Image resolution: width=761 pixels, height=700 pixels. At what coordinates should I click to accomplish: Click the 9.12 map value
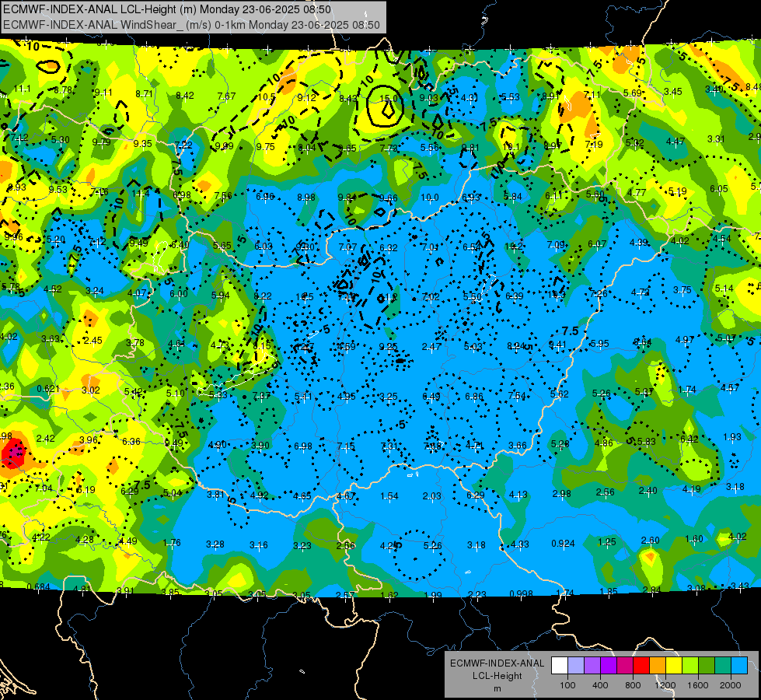tap(307, 98)
